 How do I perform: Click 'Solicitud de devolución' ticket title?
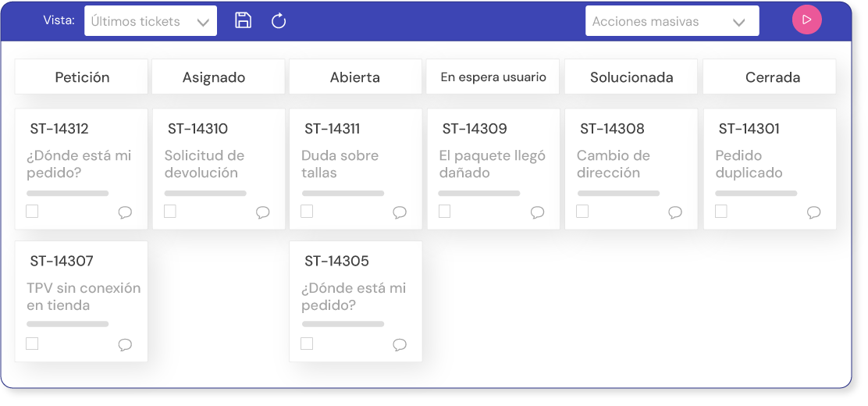tap(205, 164)
